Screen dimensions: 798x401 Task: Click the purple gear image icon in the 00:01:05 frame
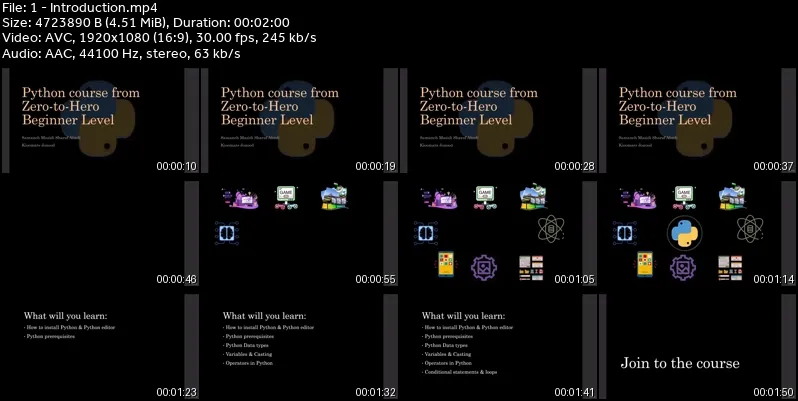[x=484, y=268]
